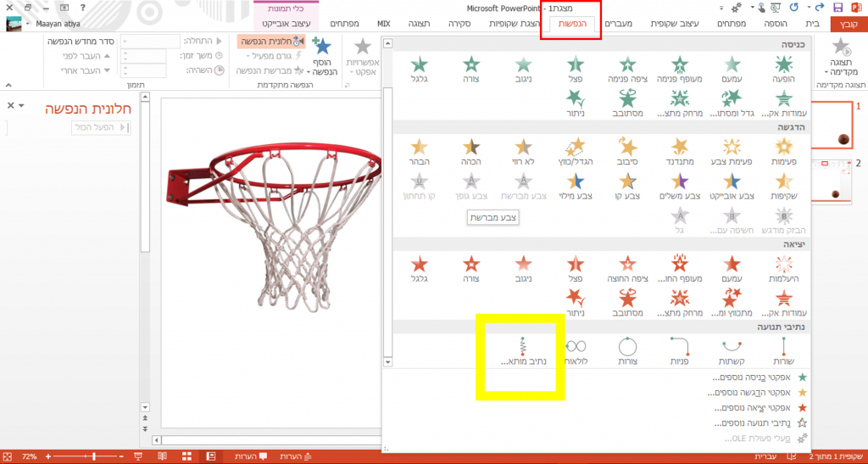Choose the מעופף החוצה exit effect

pos(680,269)
